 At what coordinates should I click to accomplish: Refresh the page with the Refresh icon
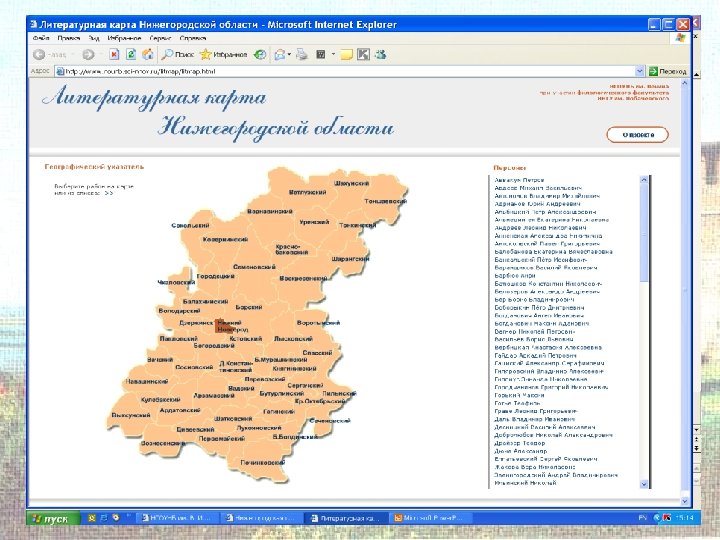[132, 55]
